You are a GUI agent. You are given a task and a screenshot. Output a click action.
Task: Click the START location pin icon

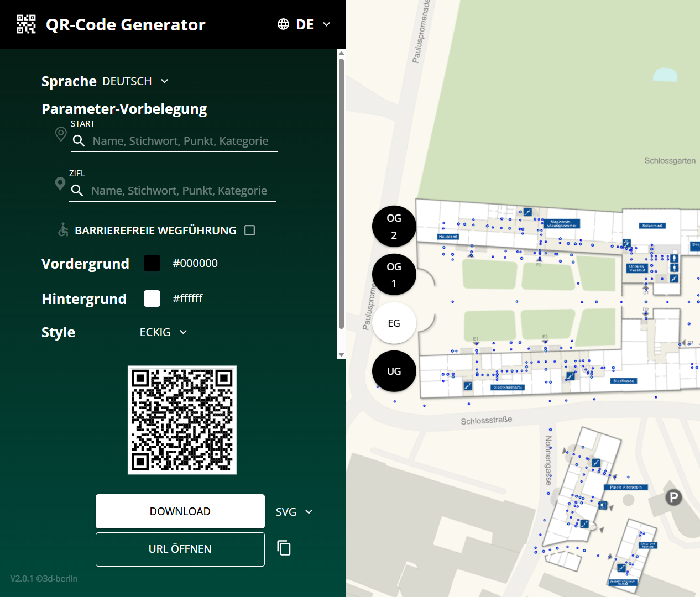(61, 134)
